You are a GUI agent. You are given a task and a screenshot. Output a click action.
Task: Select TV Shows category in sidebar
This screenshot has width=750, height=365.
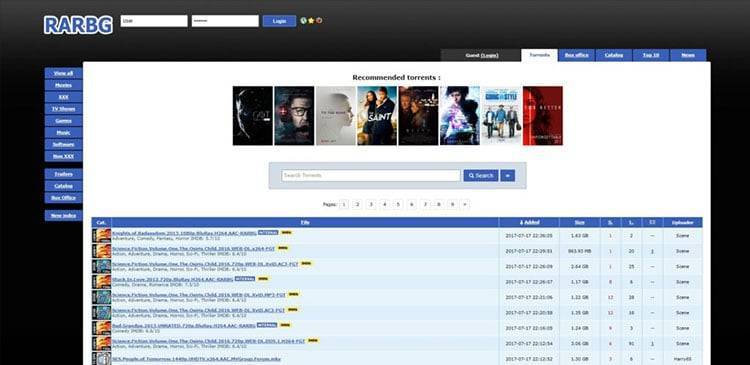pyautogui.click(x=64, y=109)
